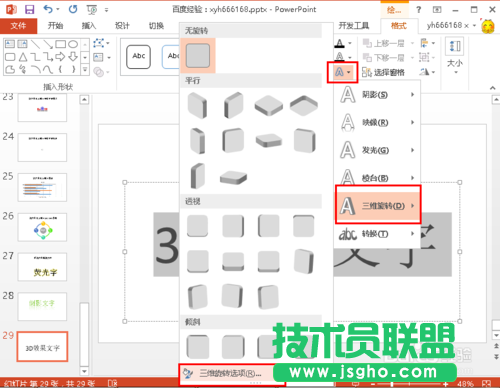Open account menu yh666168
The image size is (500, 388).
coord(451,25)
